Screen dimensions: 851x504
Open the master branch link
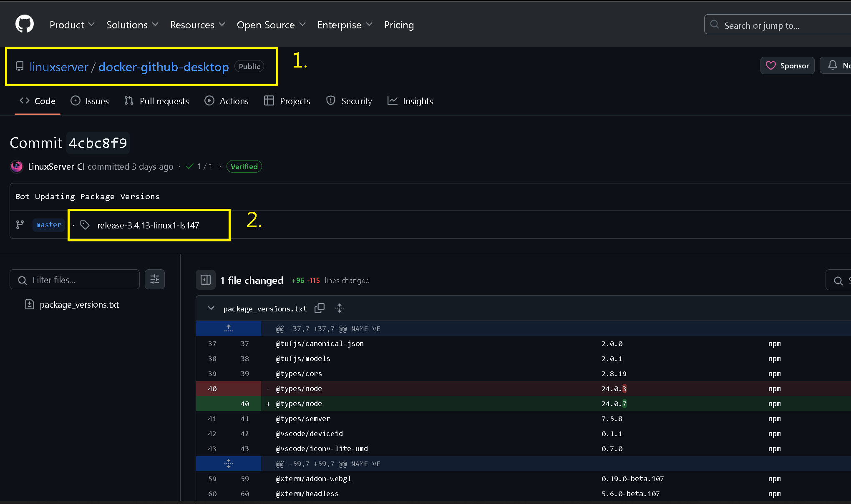point(49,225)
